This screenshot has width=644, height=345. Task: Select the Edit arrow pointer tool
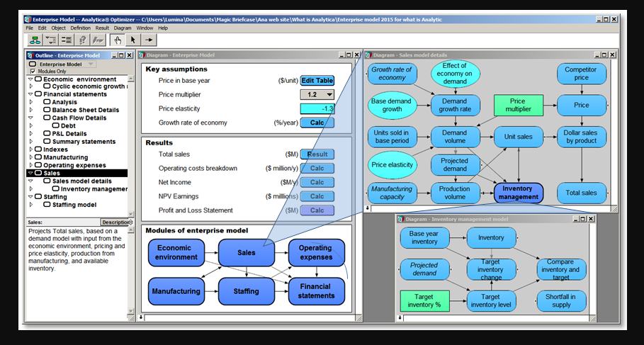tap(134, 40)
